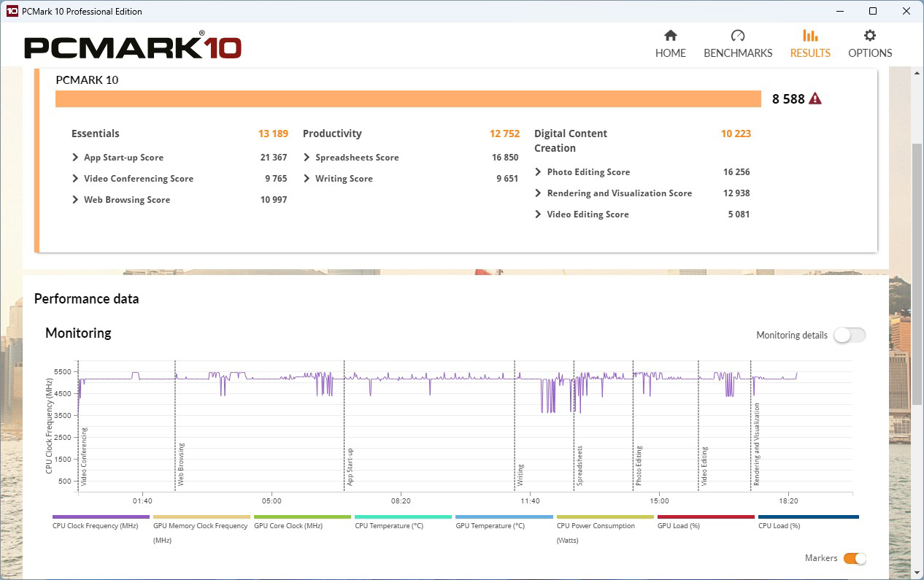Click the Video Conferencing chart marker

tap(84, 457)
